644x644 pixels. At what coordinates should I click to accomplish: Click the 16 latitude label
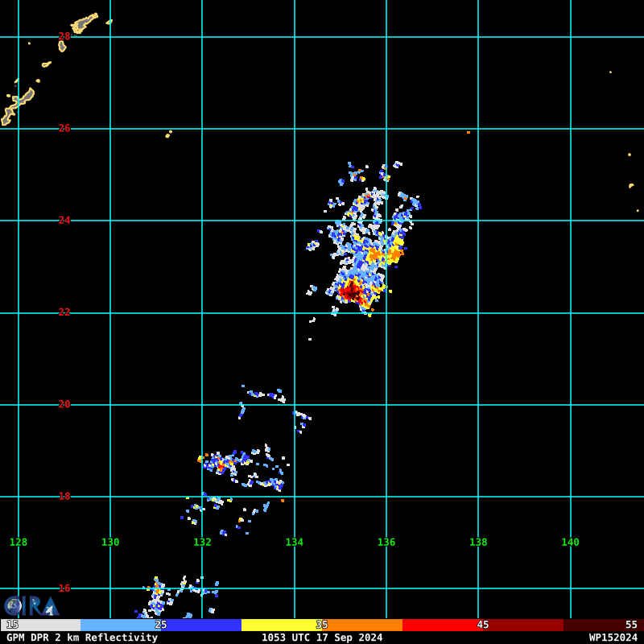coord(64,588)
